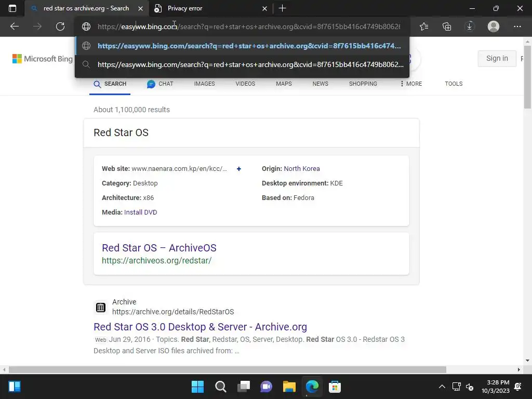Screen dimensions: 532x399
Task: Switch to red star os search tab
Action: (x=86, y=8)
